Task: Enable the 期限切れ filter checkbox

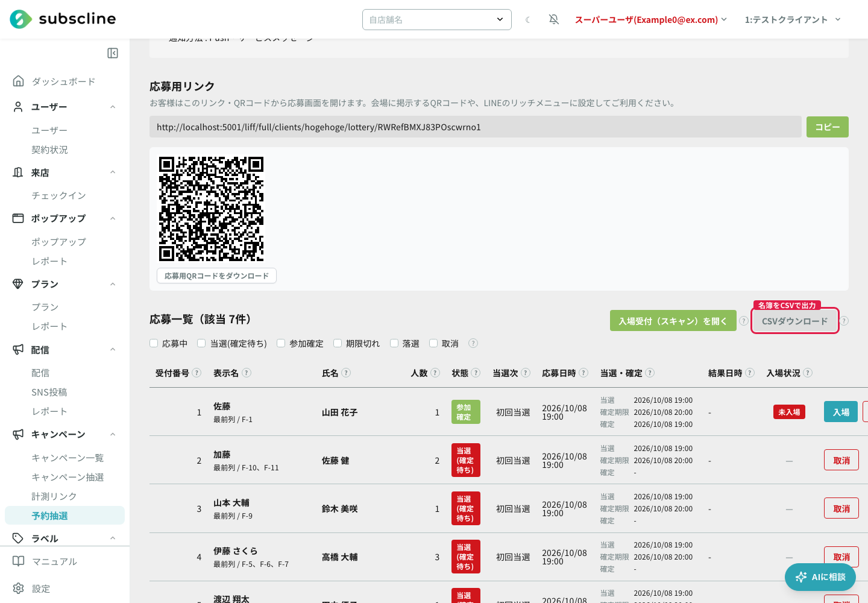Action: click(x=338, y=343)
